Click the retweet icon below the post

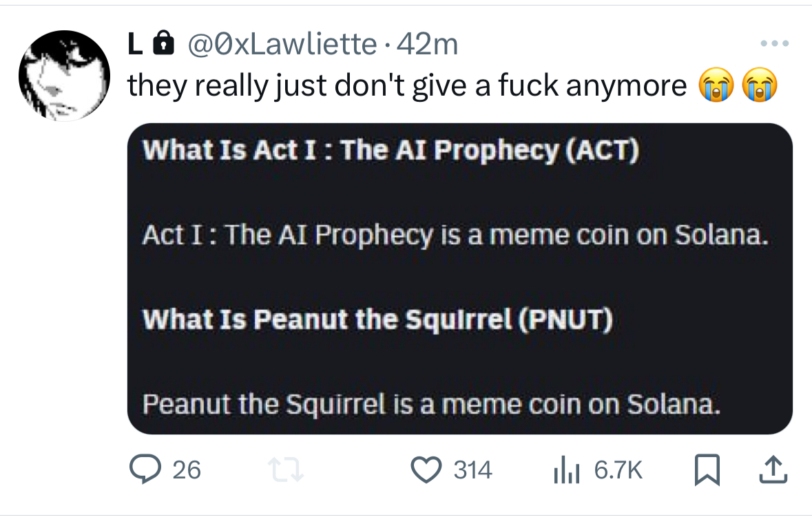click(x=286, y=470)
